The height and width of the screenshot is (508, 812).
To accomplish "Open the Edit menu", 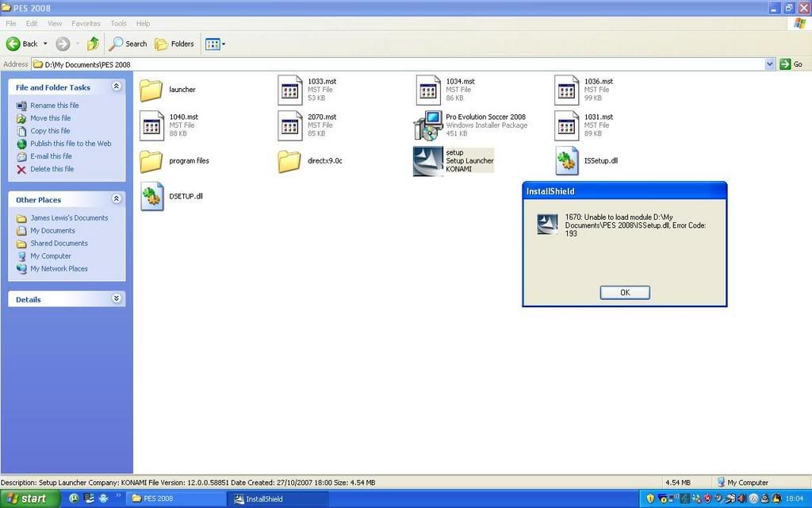I will tap(32, 23).
